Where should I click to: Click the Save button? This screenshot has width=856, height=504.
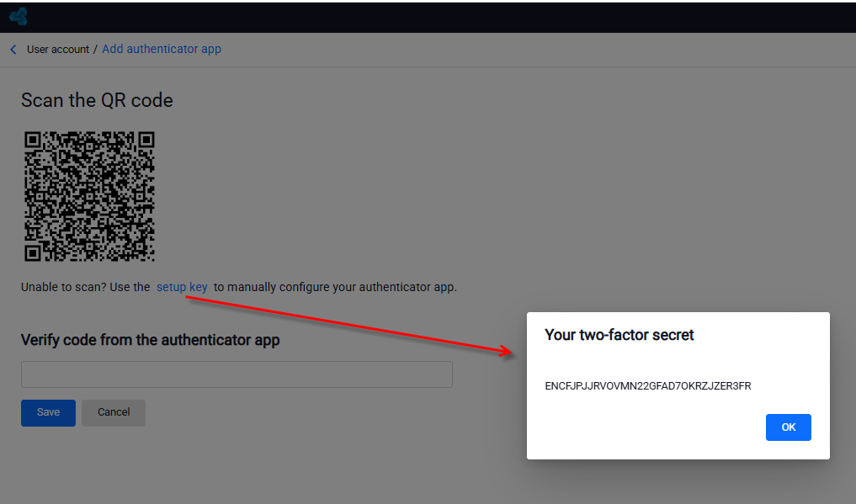(48, 412)
